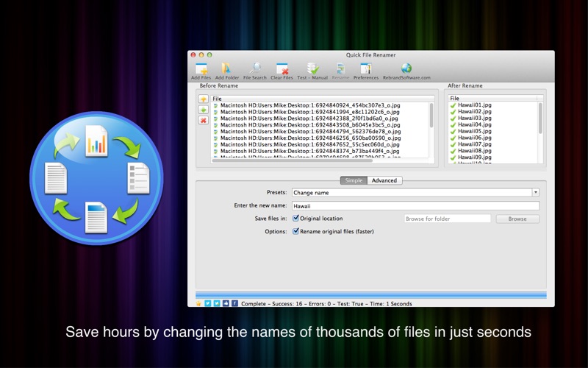Click the Add Folder toolbar icon
The height and width of the screenshot is (368, 588).
tap(226, 69)
